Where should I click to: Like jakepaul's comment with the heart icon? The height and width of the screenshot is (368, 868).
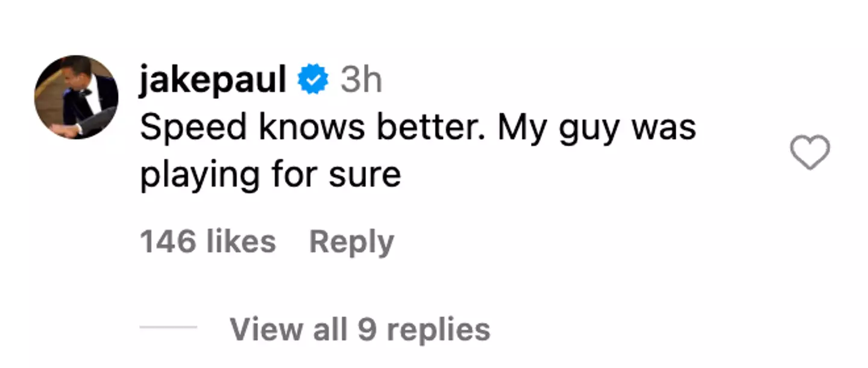[810, 152]
